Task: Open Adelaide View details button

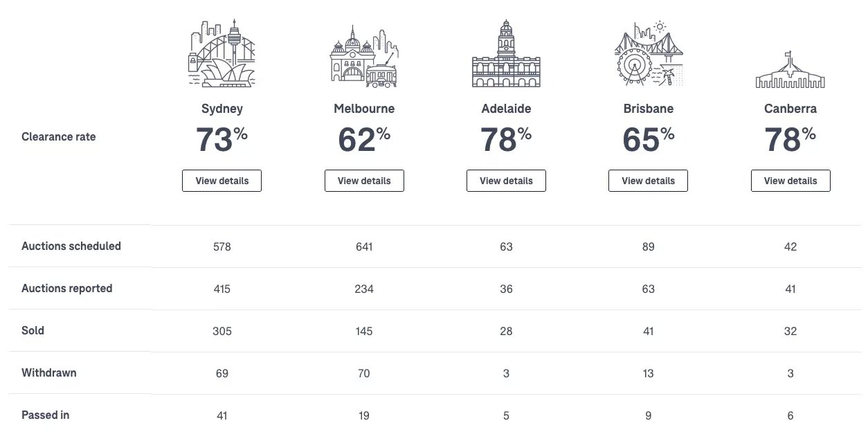Action: (x=506, y=181)
